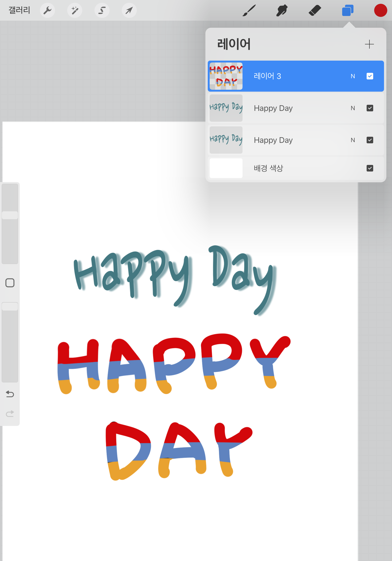Click the 레이어 panel title
392x561 pixels.
[x=234, y=44]
